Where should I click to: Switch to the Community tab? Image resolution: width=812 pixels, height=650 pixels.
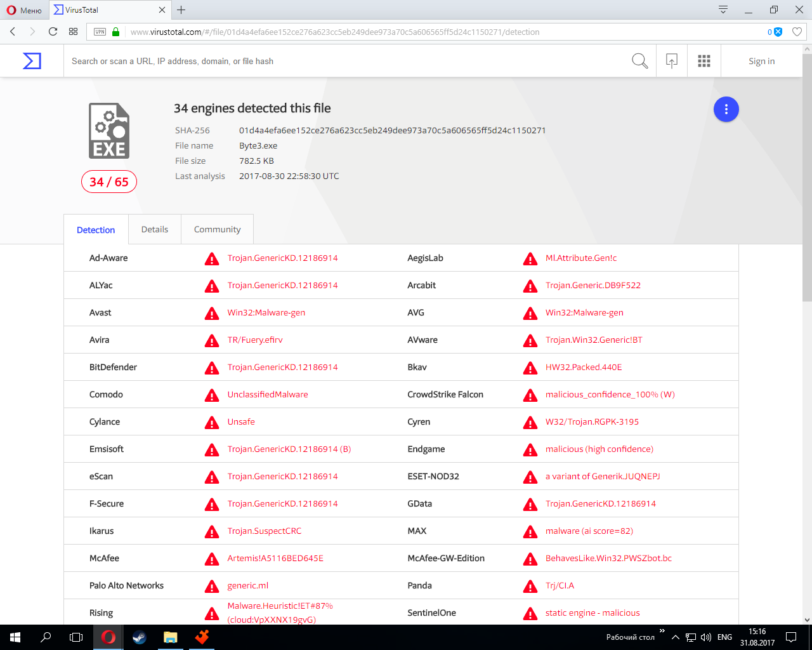pos(218,229)
